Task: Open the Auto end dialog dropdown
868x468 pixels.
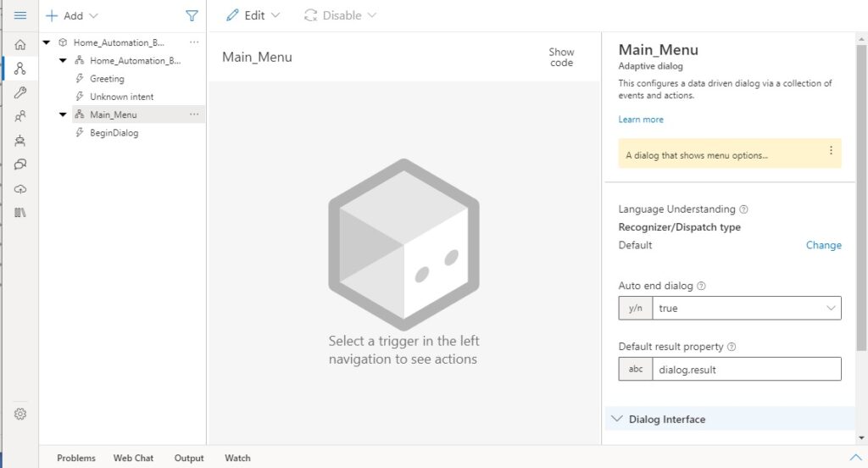Action: pos(746,309)
